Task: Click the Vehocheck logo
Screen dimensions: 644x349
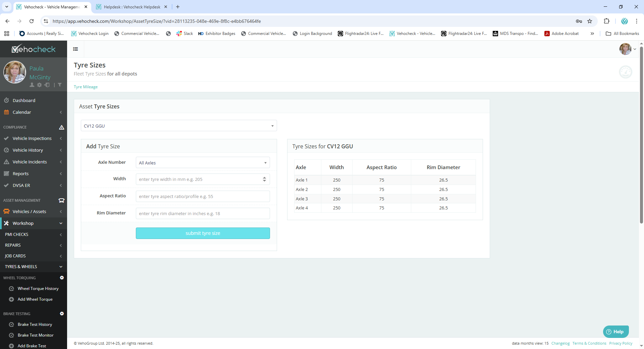Action: tap(34, 49)
